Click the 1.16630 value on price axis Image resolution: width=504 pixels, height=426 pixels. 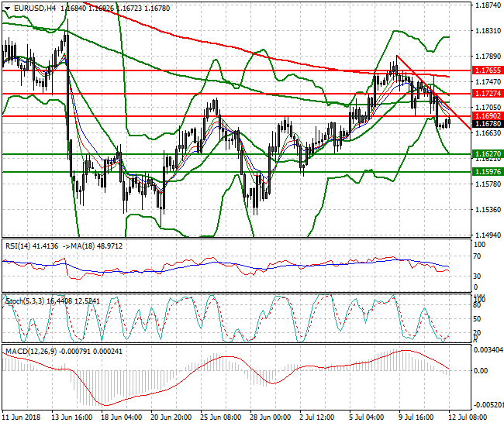(488, 133)
